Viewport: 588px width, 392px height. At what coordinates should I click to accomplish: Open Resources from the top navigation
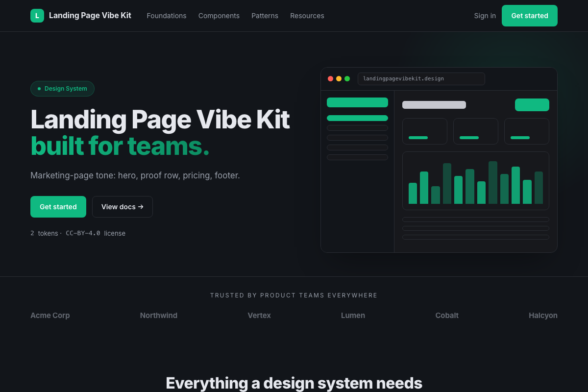point(307,16)
